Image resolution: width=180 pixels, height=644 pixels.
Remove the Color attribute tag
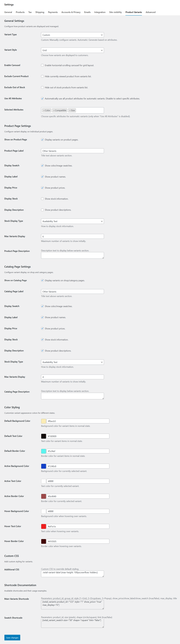coord(44,110)
